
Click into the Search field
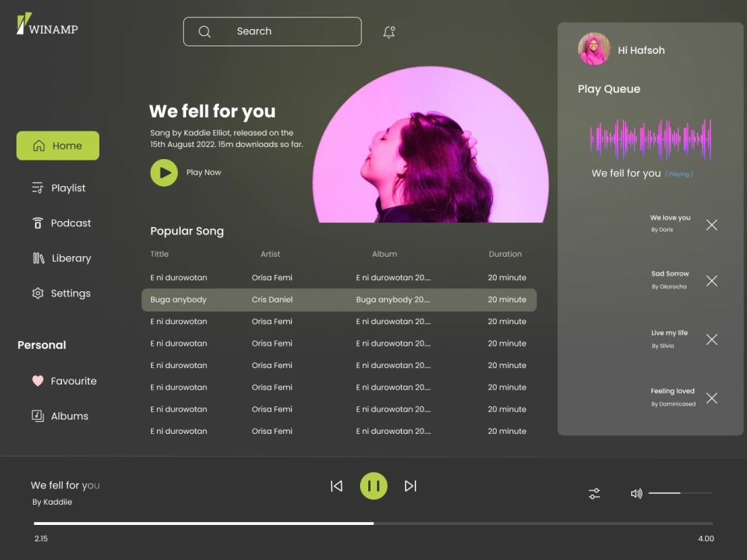tap(272, 32)
